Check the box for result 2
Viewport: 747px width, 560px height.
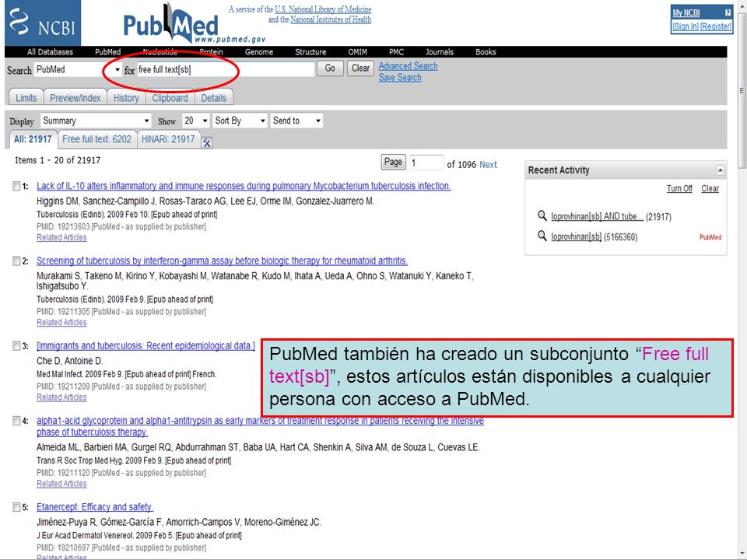click(16, 261)
